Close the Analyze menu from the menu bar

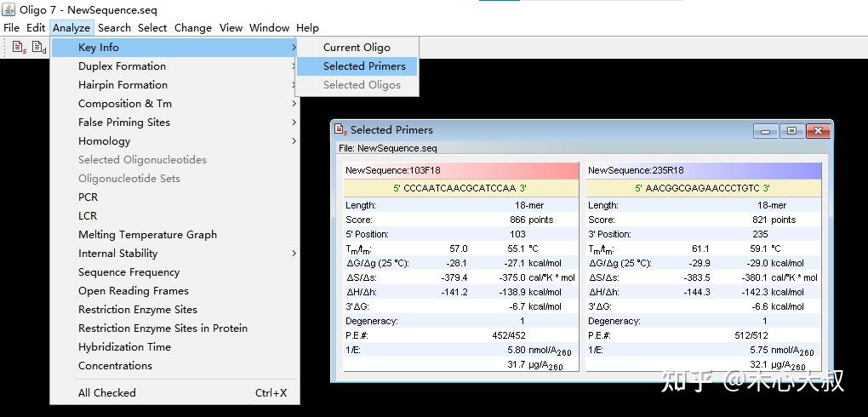[71, 28]
